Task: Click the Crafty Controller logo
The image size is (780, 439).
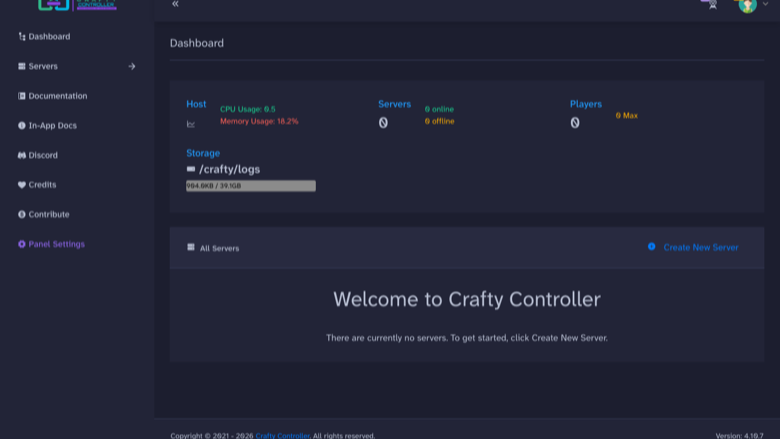Action: click(x=77, y=5)
